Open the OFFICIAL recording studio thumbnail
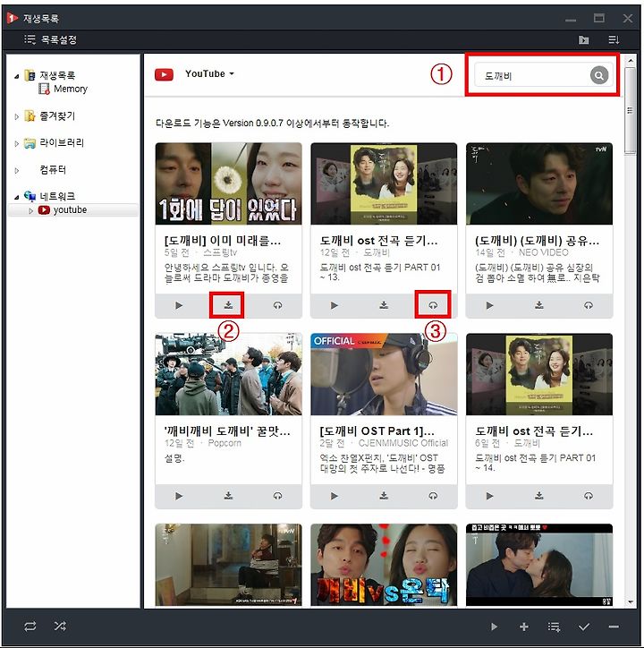 pos(384,374)
